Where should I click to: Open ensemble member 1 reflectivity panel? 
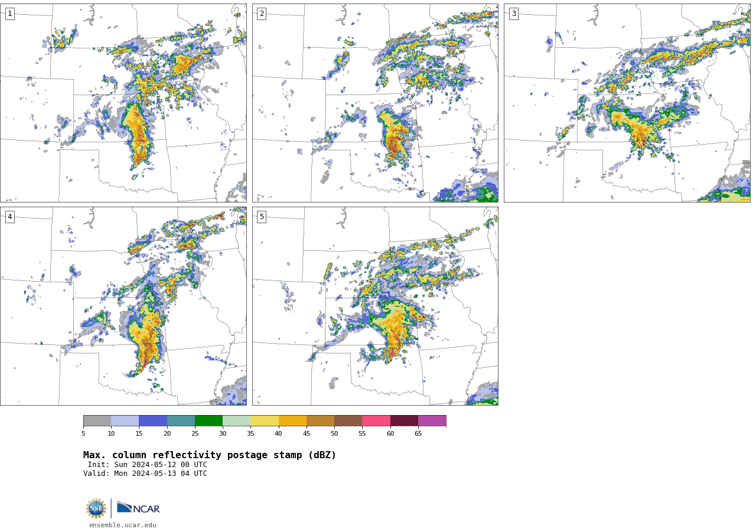[123, 103]
